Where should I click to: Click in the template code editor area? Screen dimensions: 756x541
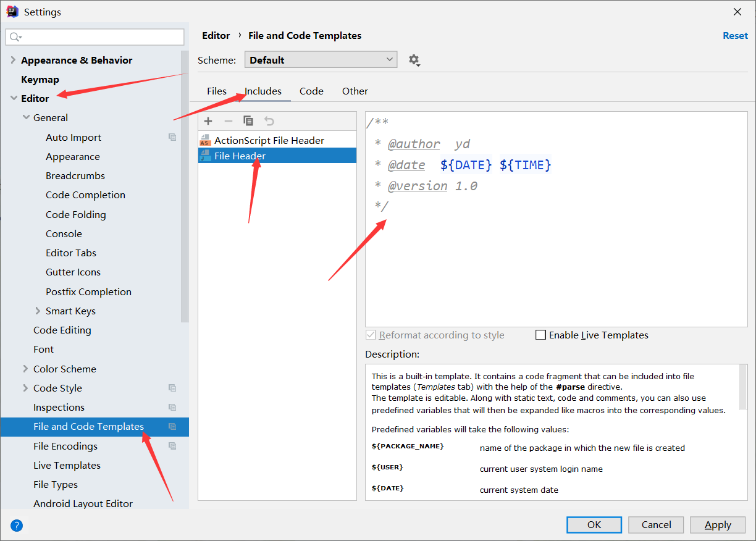click(x=556, y=219)
